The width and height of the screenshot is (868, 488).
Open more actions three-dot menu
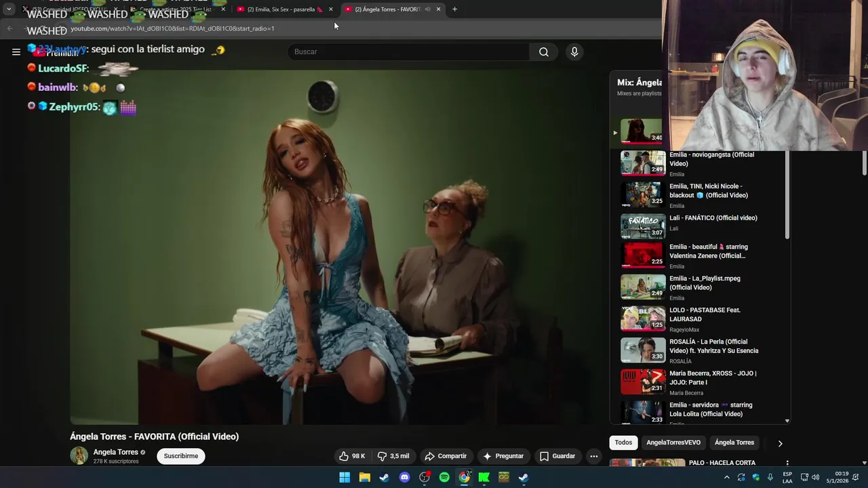(594, 456)
